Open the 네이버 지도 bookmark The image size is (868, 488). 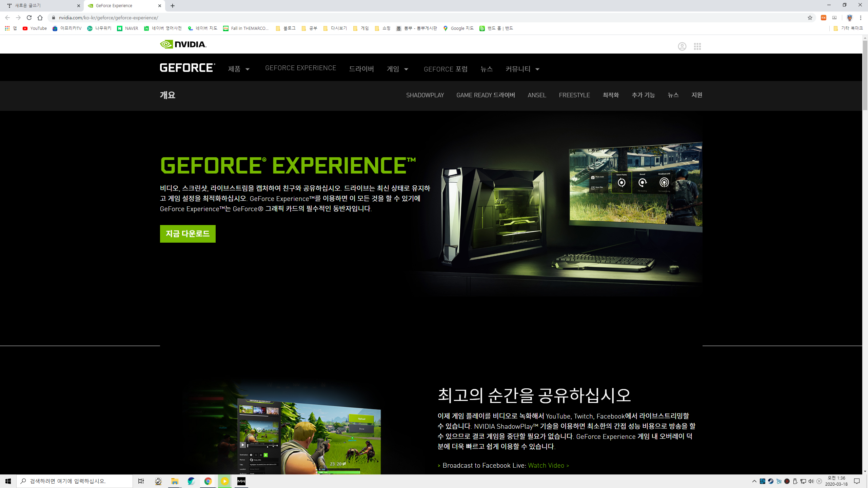click(x=202, y=28)
